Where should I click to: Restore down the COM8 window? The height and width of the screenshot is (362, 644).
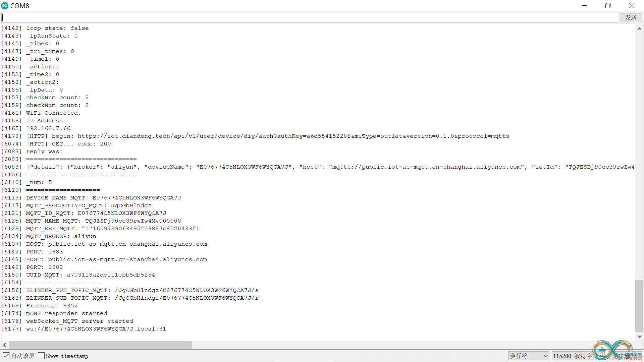[x=608, y=6]
